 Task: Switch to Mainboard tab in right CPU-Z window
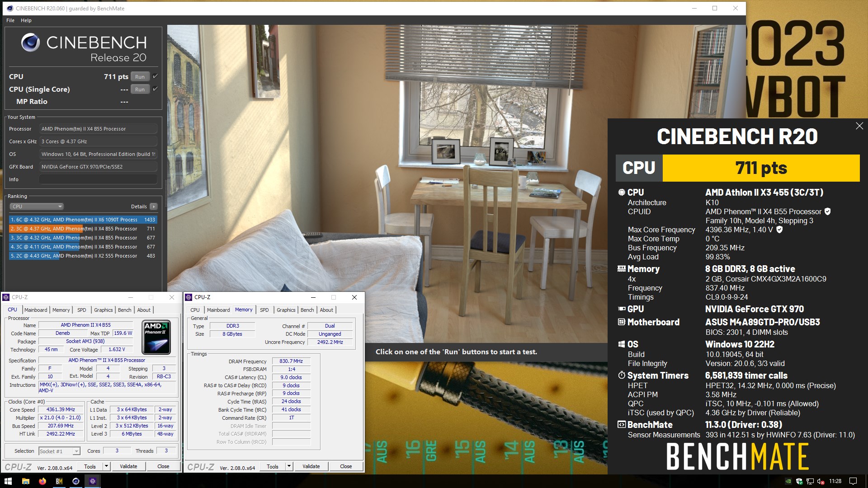[218, 310]
